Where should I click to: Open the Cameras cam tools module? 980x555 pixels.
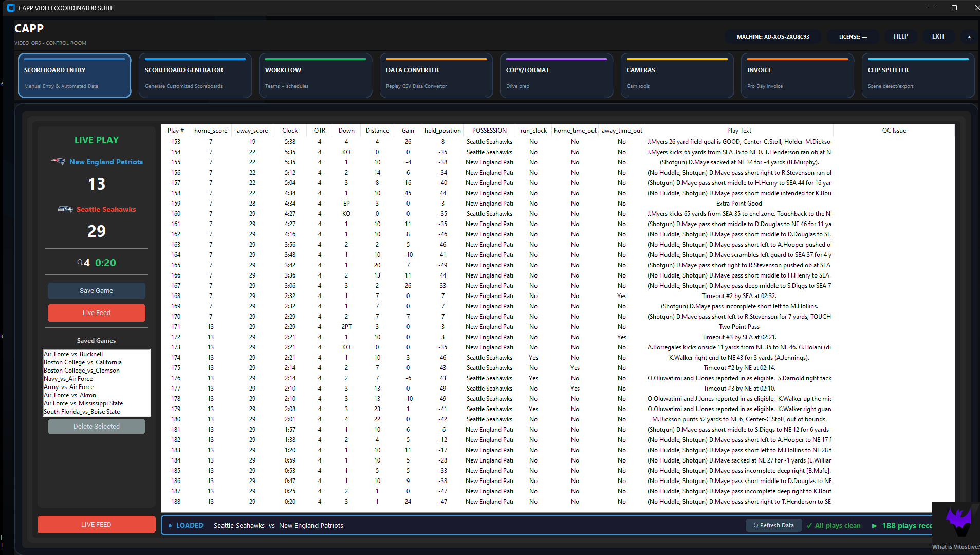point(676,76)
